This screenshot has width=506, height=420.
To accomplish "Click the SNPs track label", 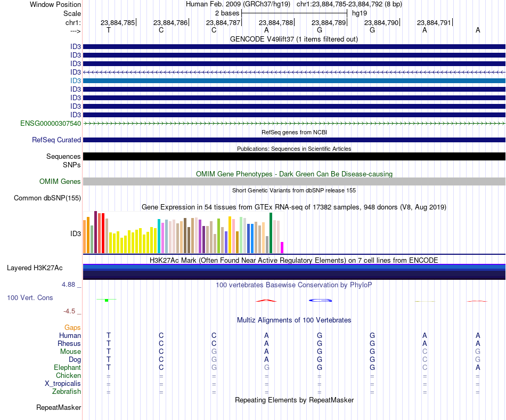I will pyautogui.click(x=72, y=165).
